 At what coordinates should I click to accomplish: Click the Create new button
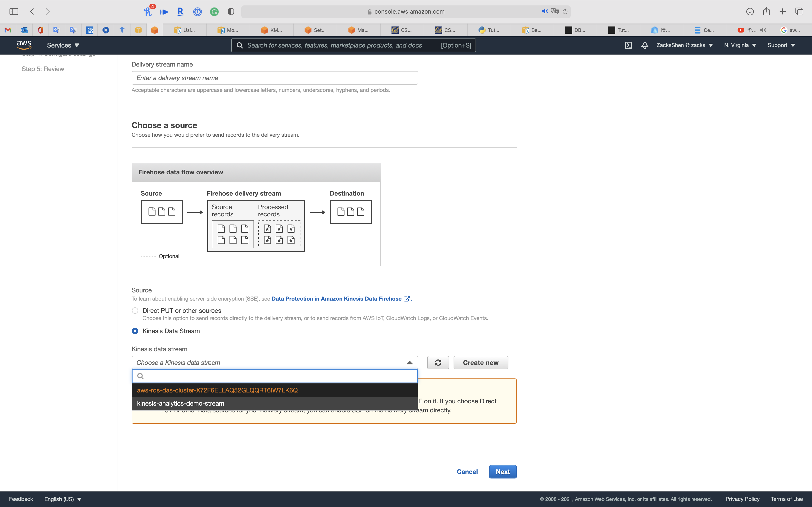(481, 362)
